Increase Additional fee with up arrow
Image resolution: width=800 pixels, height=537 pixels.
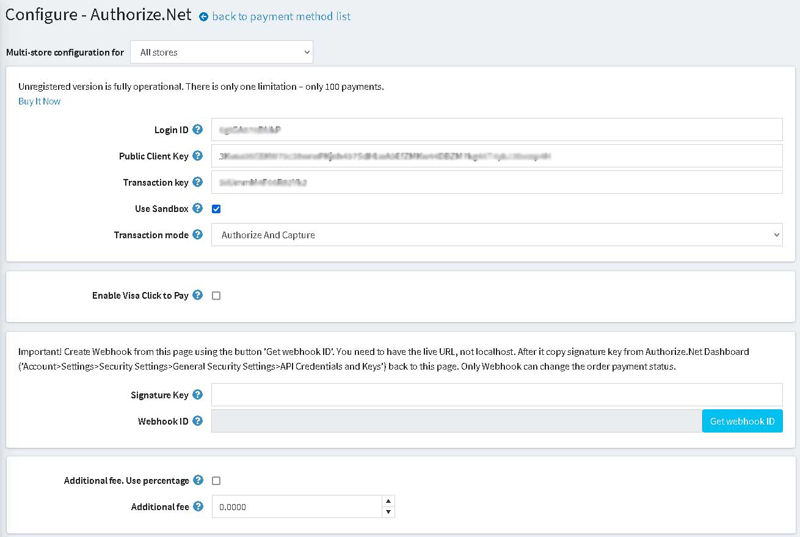tap(388, 501)
